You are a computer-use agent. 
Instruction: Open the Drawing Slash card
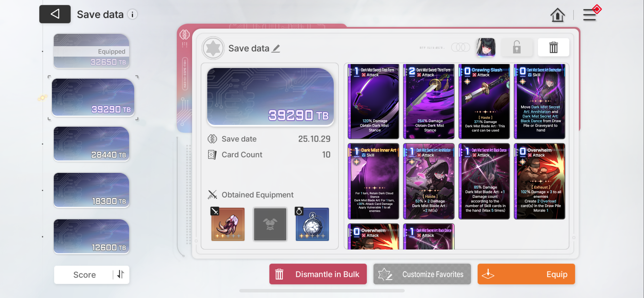pyautogui.click(x=484, y=101)
